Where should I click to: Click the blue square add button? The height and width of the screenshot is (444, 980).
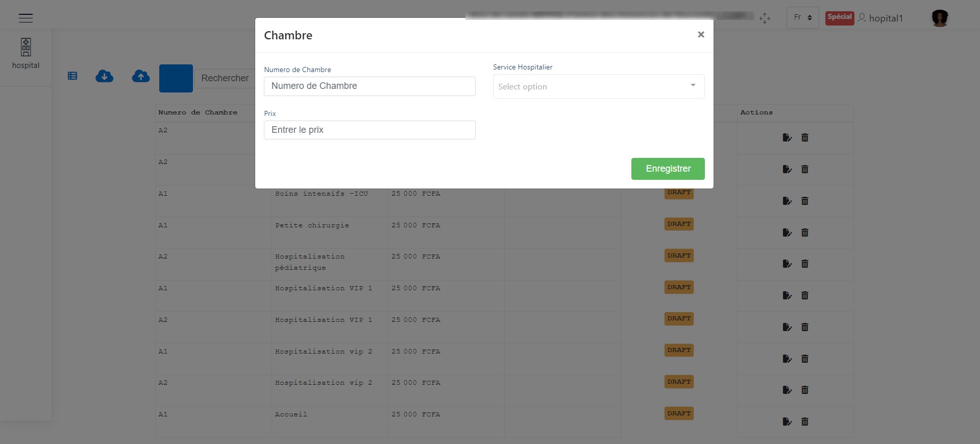(176, 78)
